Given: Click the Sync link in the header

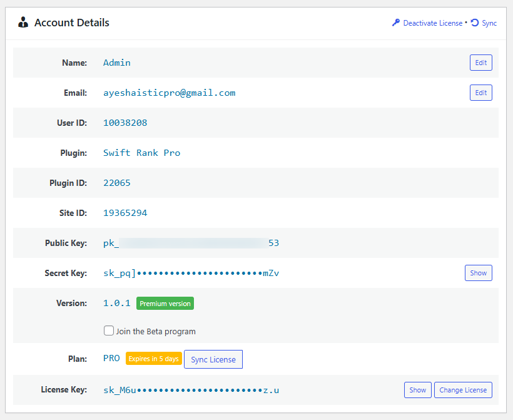Looking at the screenshot, I should [x=489, y=23].
